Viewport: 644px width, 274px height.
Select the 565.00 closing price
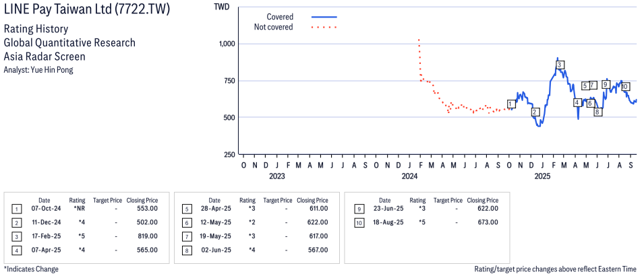tap(148, 250)
